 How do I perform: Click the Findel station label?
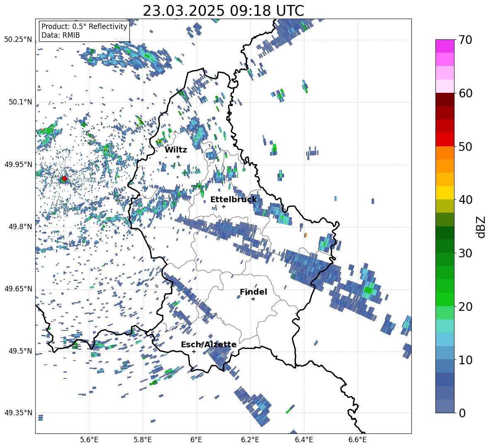pyautogui.click(x=253, y=292)
